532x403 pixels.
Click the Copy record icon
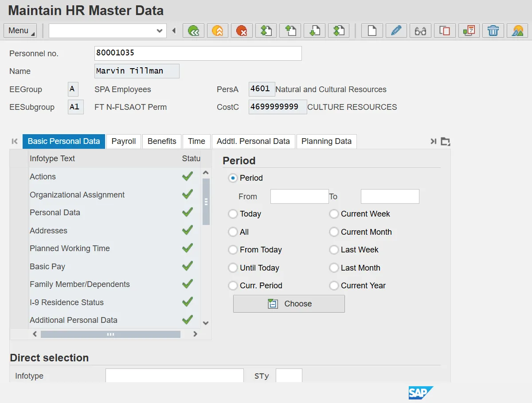click(x=445, y=31)
